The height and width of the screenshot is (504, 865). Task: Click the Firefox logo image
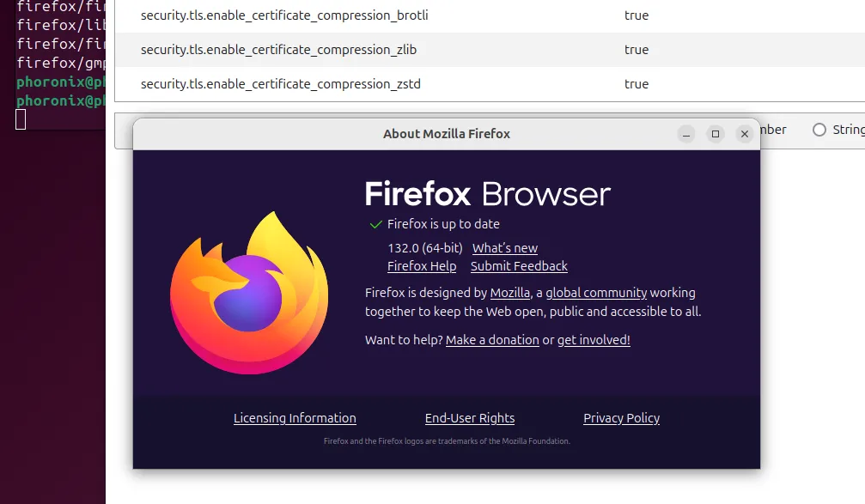[x=249, y=292]
